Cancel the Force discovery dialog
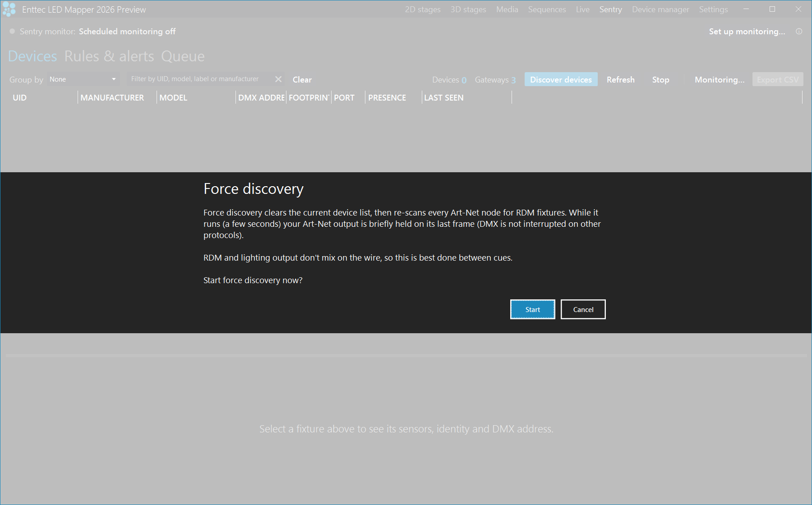The height and width of the screenshot is (505, 812). click(583, 309)
